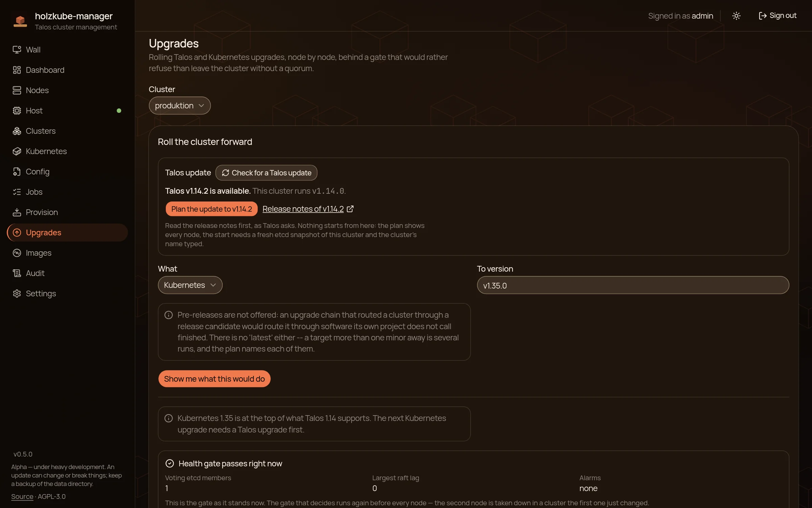812x508 pixels.
Task: Click info icon in Kubernetes 1.35 notice
Action: [168, 418]
